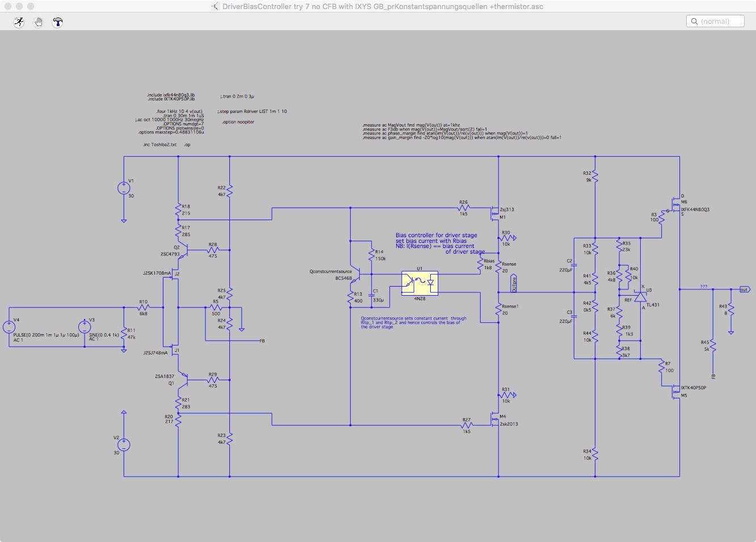Click the Run simulation running-man icon
756x542 pixels.
coord(19,22)
